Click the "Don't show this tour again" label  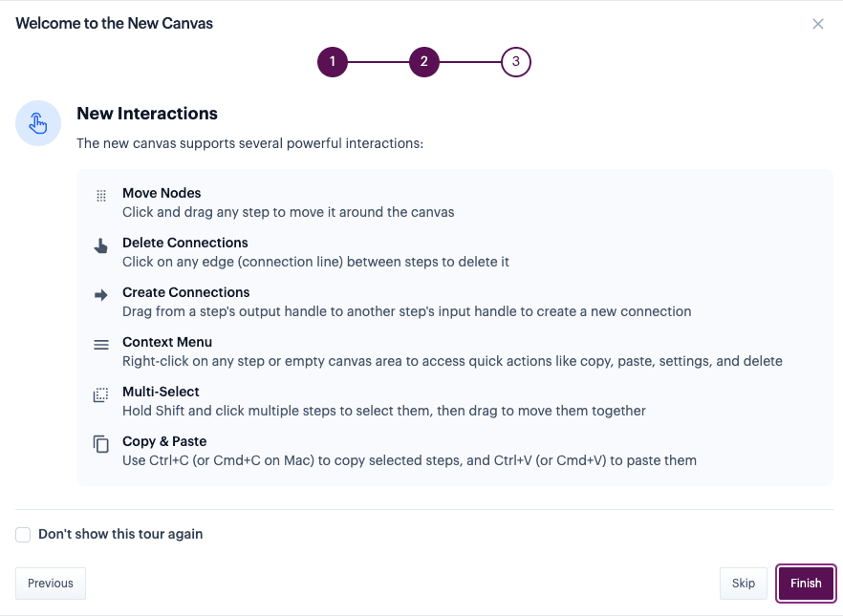[x=120, y=535]
